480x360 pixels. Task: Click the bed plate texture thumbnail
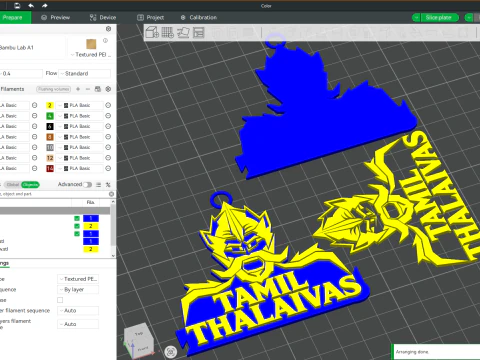91,44
